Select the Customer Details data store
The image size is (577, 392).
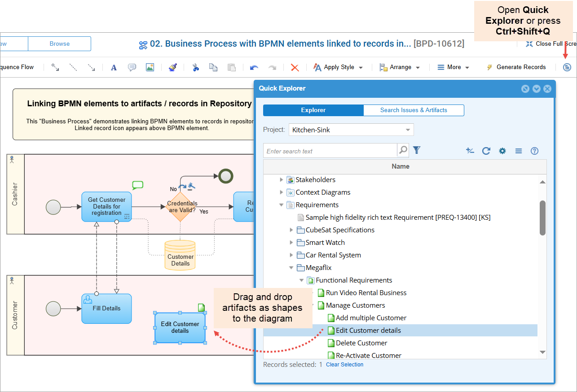[x=180, y=255]
